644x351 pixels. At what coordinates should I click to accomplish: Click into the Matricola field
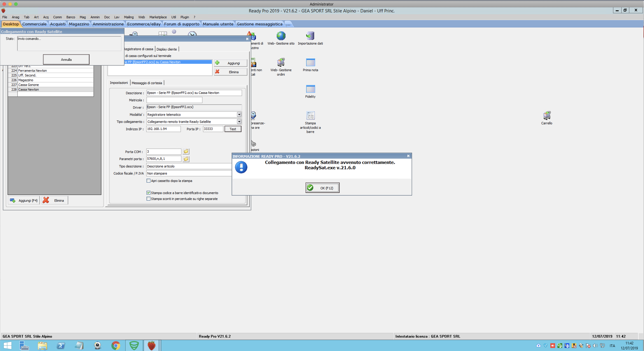(x=174, y=100)
